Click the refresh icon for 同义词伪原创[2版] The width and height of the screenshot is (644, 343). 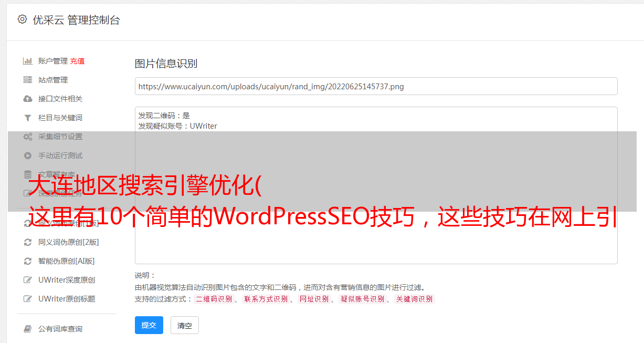28,242
